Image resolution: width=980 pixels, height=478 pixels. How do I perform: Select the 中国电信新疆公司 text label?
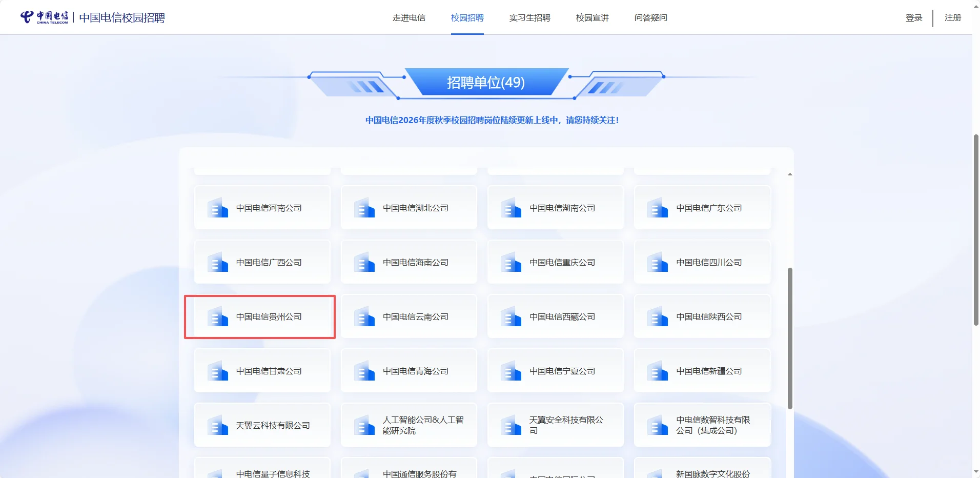pos(709,371)
